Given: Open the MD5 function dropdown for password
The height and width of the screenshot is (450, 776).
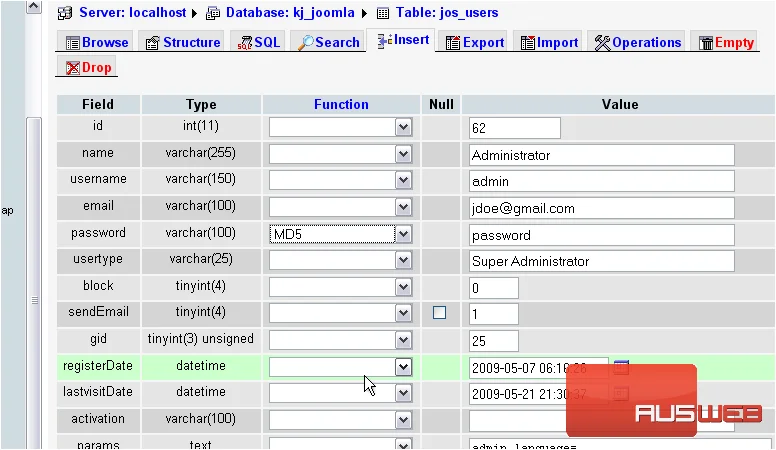Looking at the screenshot, I should click(340, 234).
